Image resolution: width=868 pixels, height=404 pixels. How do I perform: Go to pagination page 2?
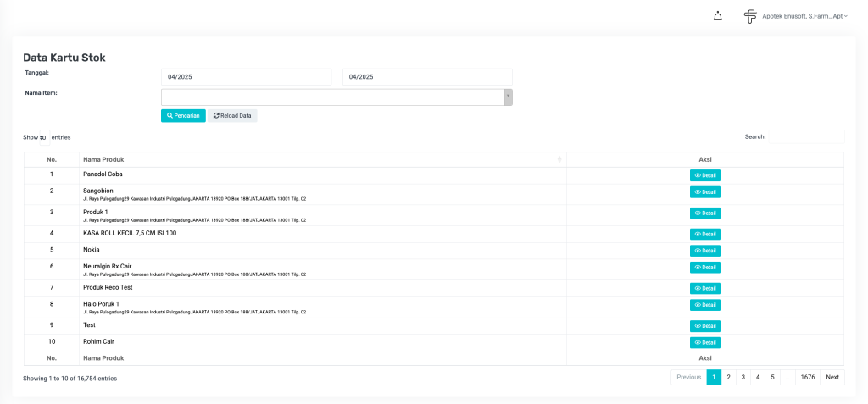[728, 378]
